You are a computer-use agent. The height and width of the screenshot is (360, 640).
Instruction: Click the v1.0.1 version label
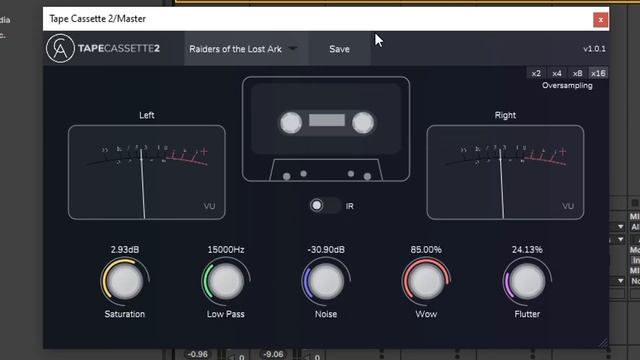pos(594,49)
